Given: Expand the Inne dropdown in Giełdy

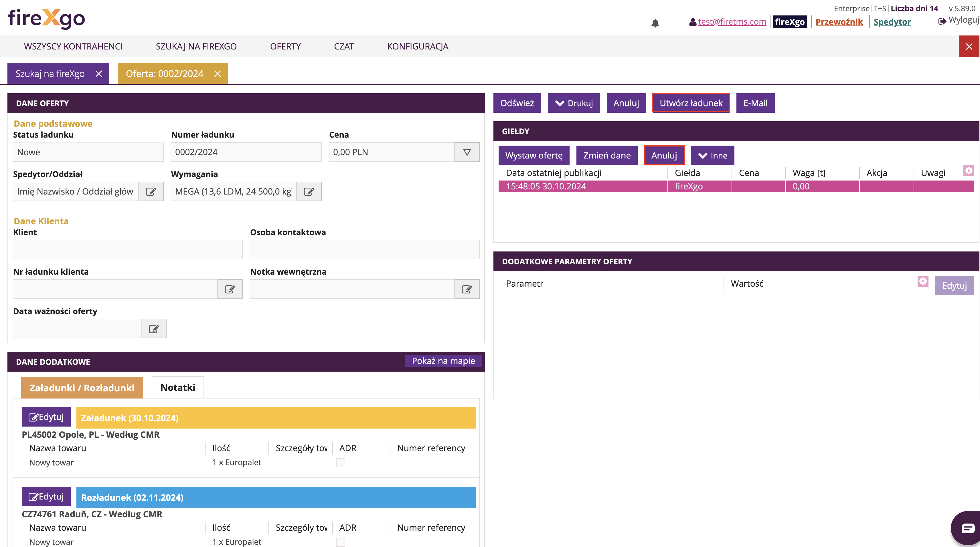Looking at the screenshot, I should pos(712,156).
